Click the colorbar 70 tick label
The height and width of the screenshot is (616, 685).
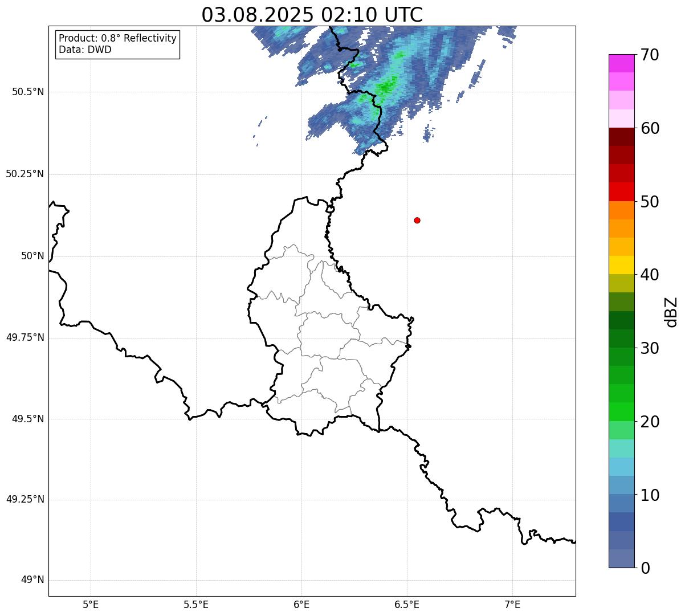(650, 55)
